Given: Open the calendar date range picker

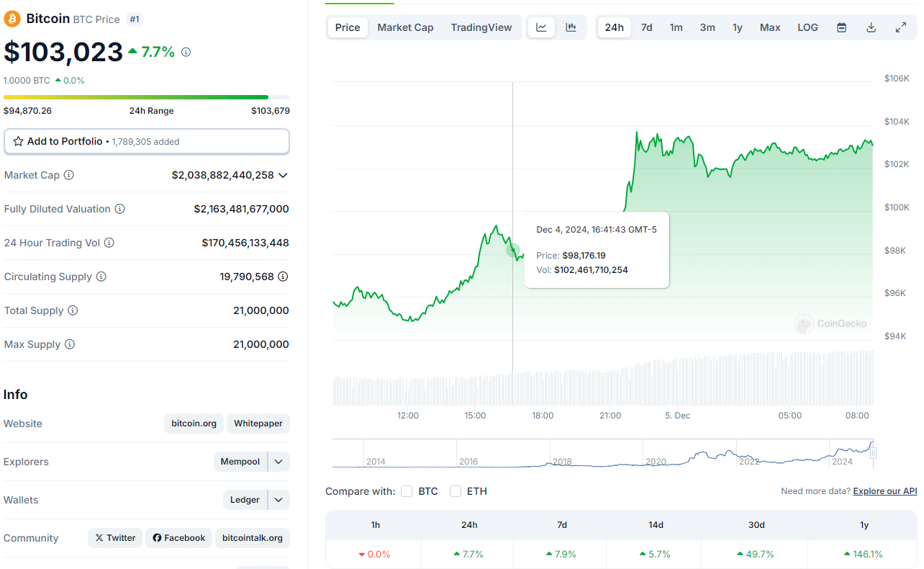Looking at the screenshot, I should pos(841,27).
